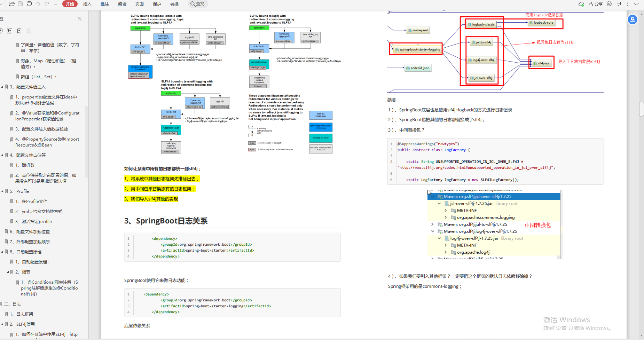Go to bookmark 1、自动配置原理：
The width and height of the screenshot is (644, 340).
(32, 262)
